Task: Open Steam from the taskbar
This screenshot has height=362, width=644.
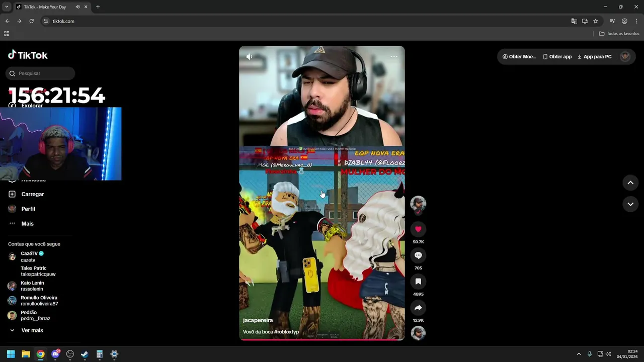Action: [x=85, y=354]
